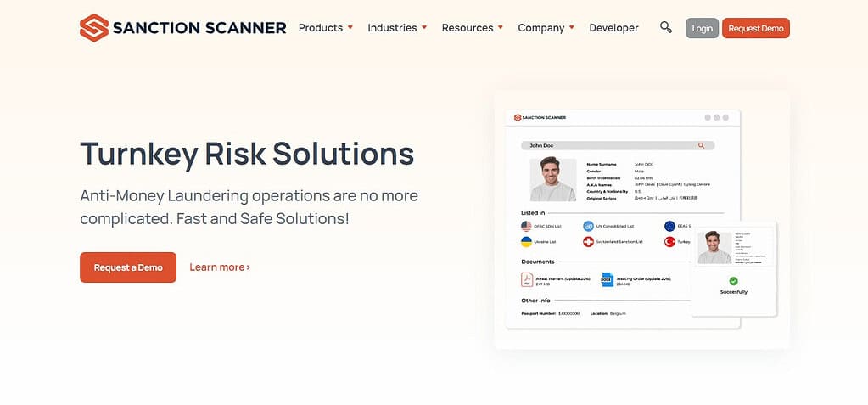Click the "UN Consolidated List" text
Image resolution: width=868 pixels, height=405 pixels.
(x=615, y=227)
